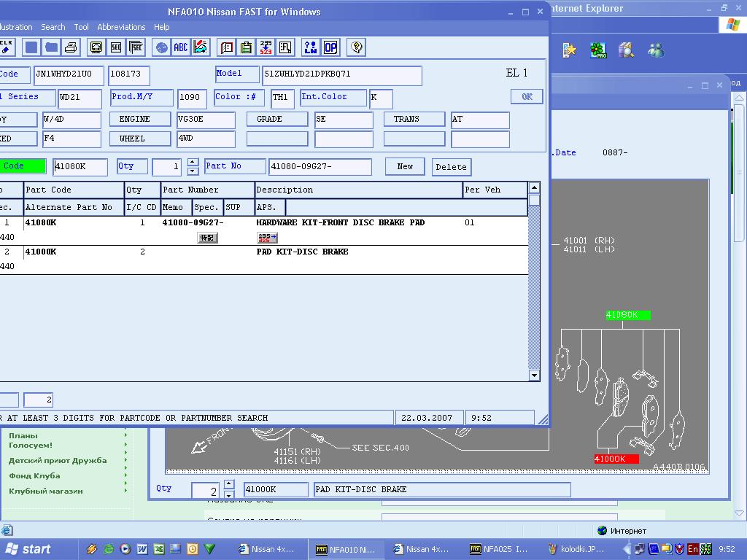The width and height of the screenshot is (747, 560).
Task: Click the green 41080K label in the illustration
Action: click(x=627, y=315)
